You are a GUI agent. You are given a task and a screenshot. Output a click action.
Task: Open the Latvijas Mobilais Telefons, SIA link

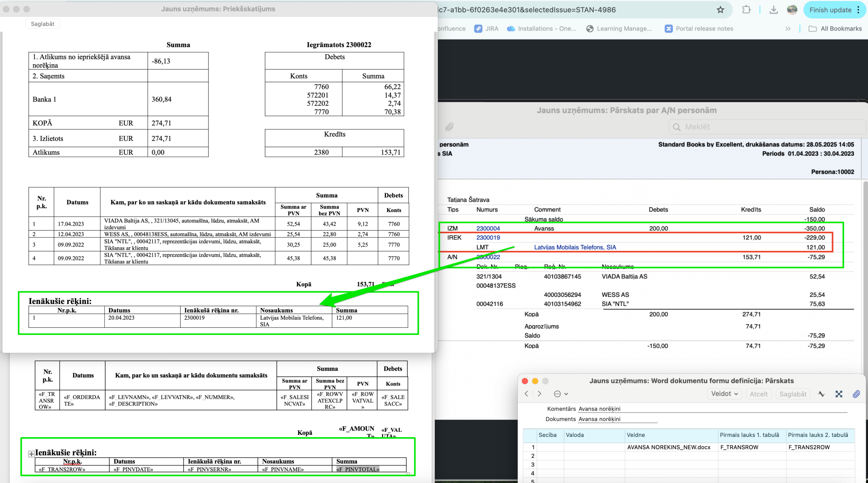[575, 247]
